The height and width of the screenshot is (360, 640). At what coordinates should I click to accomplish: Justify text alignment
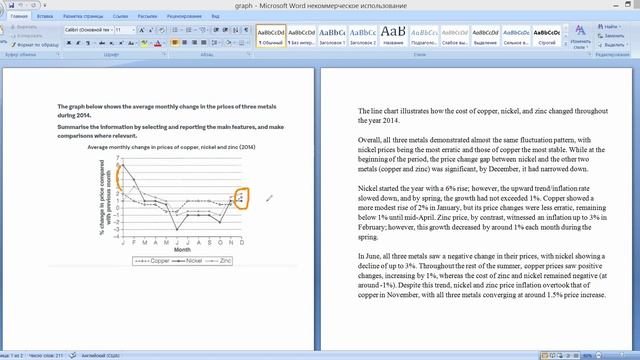[x=204, y=43]
